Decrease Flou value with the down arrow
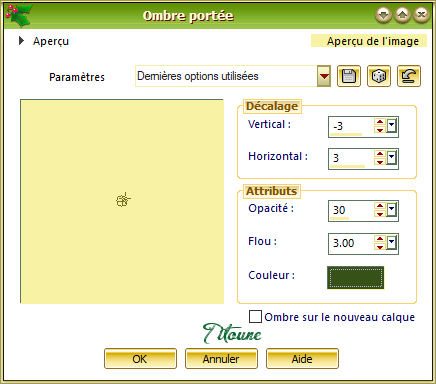This screenshot has height=384, width=436. coord(380,247)
